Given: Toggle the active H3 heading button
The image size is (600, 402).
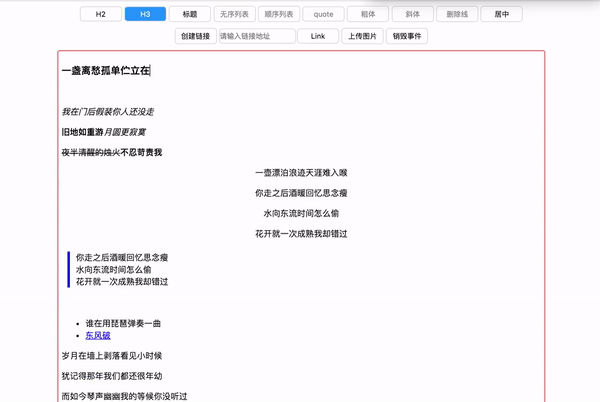Looking at the screenshot, I should point(145,14).
